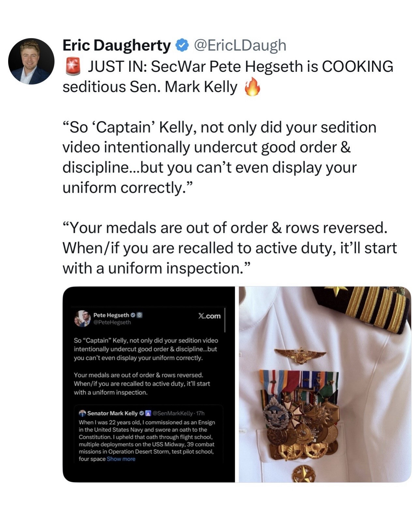The height and width of the screenshot is (515, 420).
Task: Click the @SenMarkKelly handle
Action: click(x=172, y=413)
